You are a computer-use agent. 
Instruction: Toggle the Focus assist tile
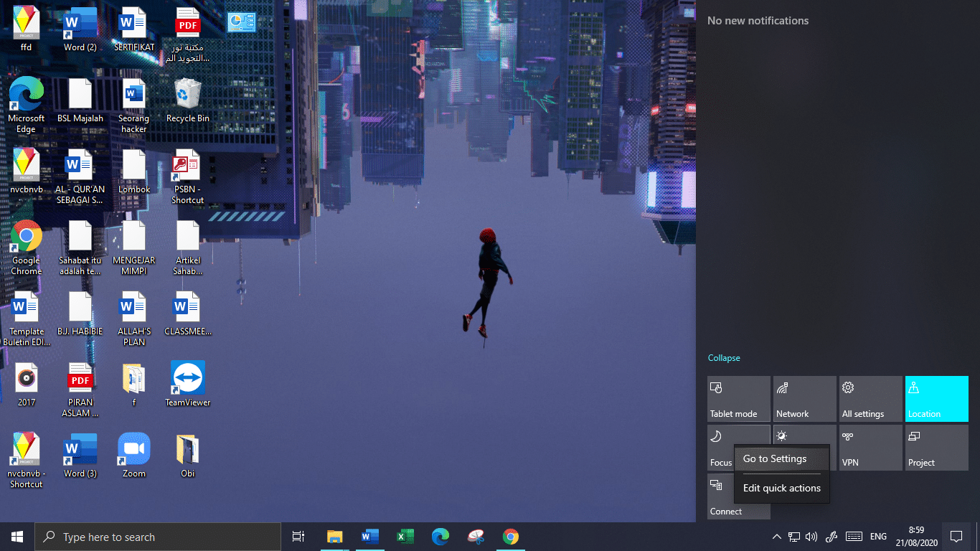click(x=720, y=448)
